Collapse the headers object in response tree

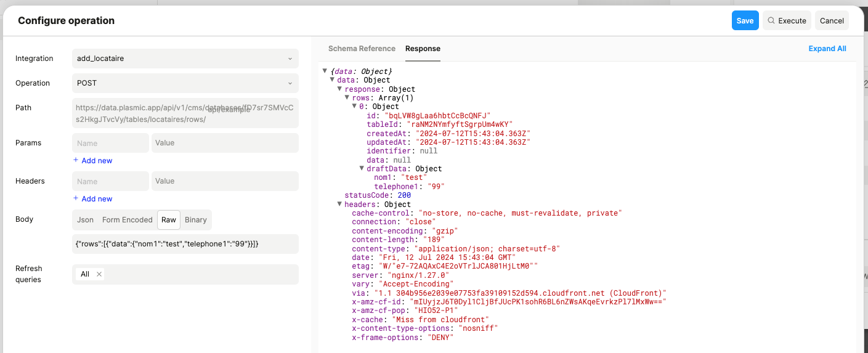coord(340,205)
